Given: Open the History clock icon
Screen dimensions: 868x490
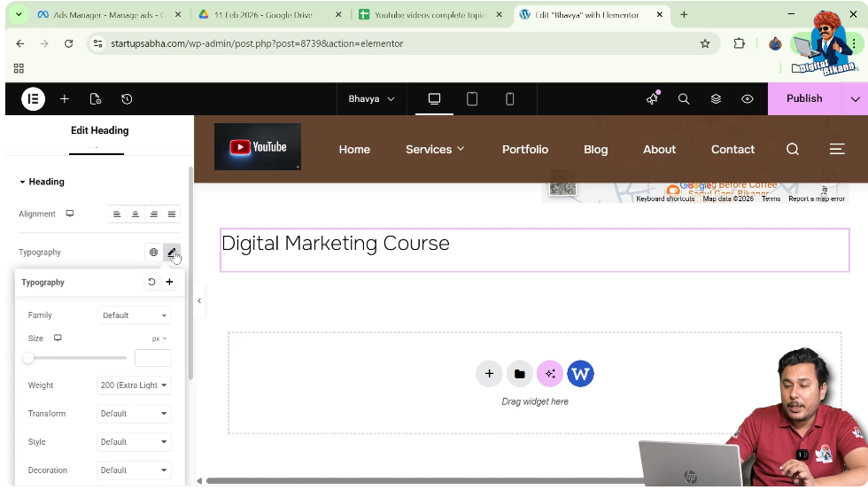Looking at the screenshot, I should (127, 99).
